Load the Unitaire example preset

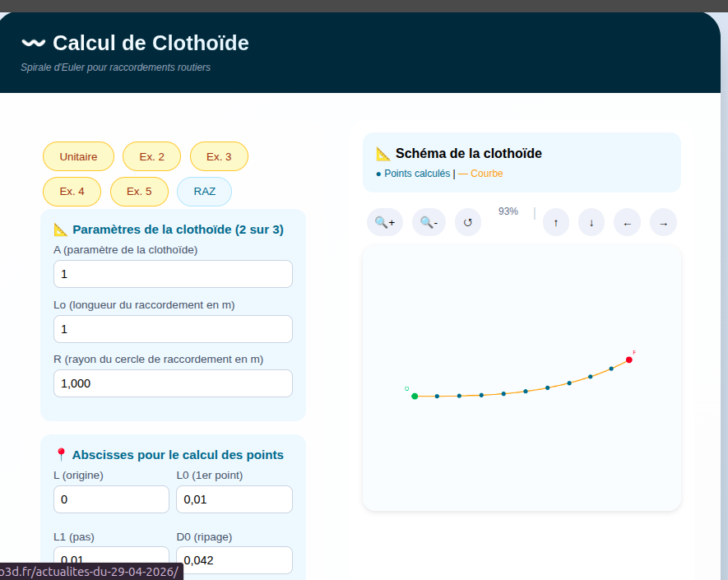tap(78, 156)
